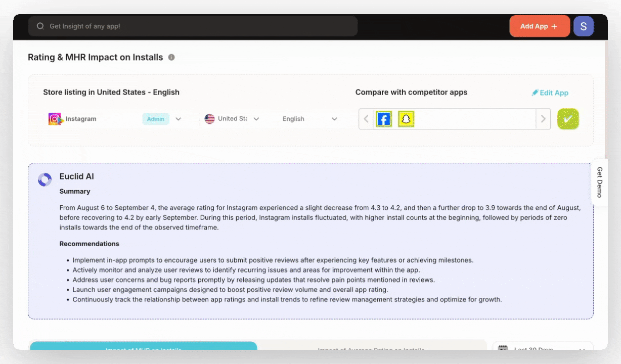Open the Get Demo side tab
Image resolution: width=621 pixels, height=364 pixels.
tap(599, 182)
